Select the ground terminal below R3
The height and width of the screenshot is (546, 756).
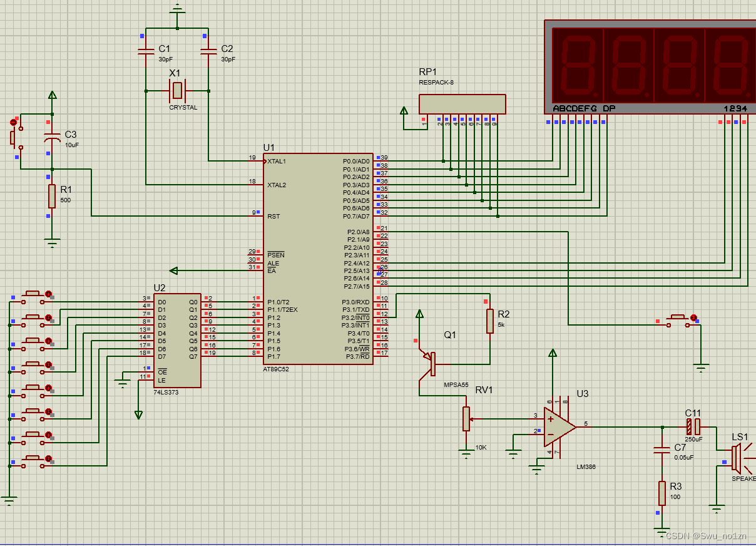pos(661,532)
